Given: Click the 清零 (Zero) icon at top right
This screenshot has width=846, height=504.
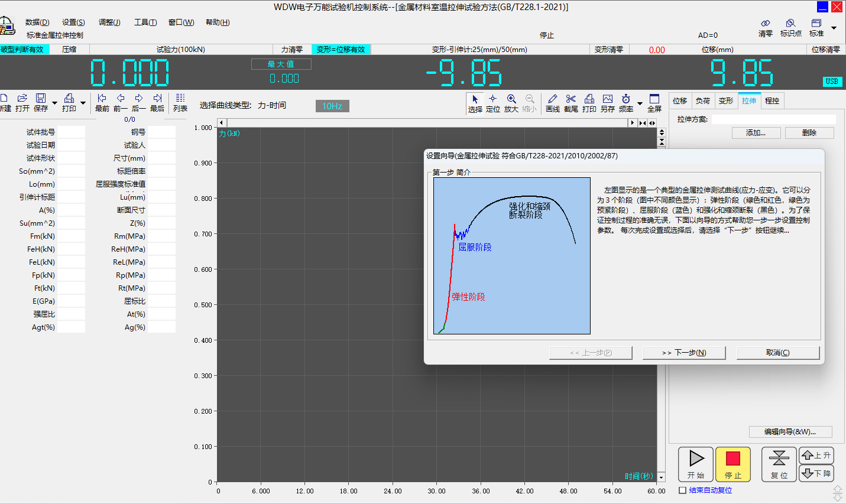Looking at the screenshot, I should [x=766, y=28].
